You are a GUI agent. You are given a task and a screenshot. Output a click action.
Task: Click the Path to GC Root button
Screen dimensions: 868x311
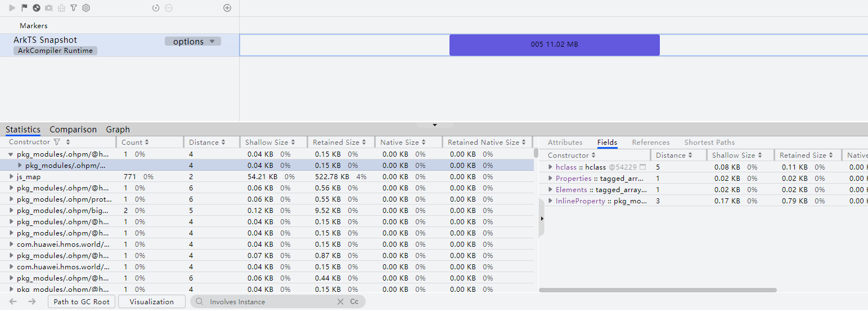[82, 302]
